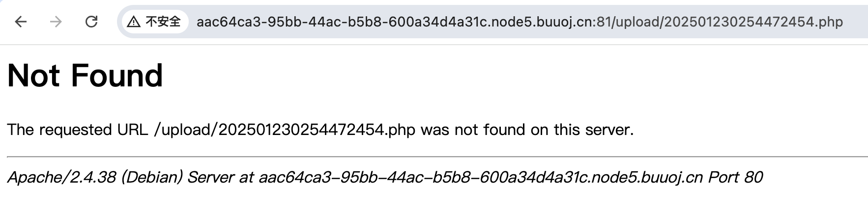Open site info via 不安全 label
868x215 pixels.
pos(163,22)
